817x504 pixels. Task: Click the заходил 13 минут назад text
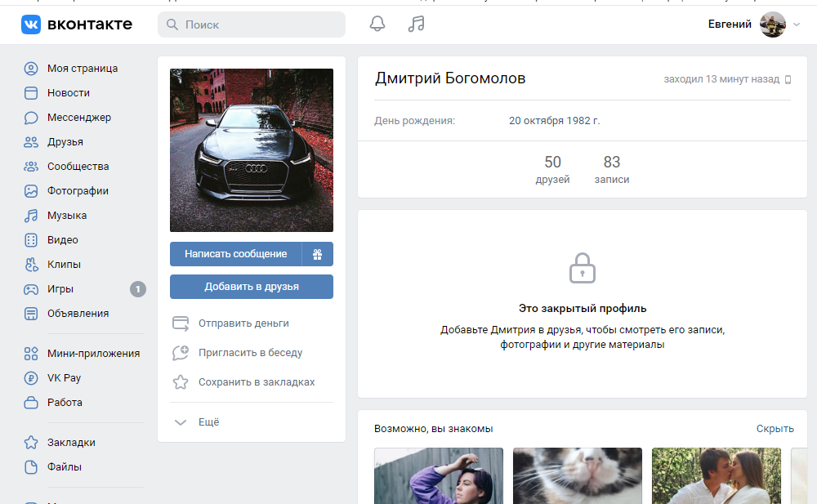point(721,79)
